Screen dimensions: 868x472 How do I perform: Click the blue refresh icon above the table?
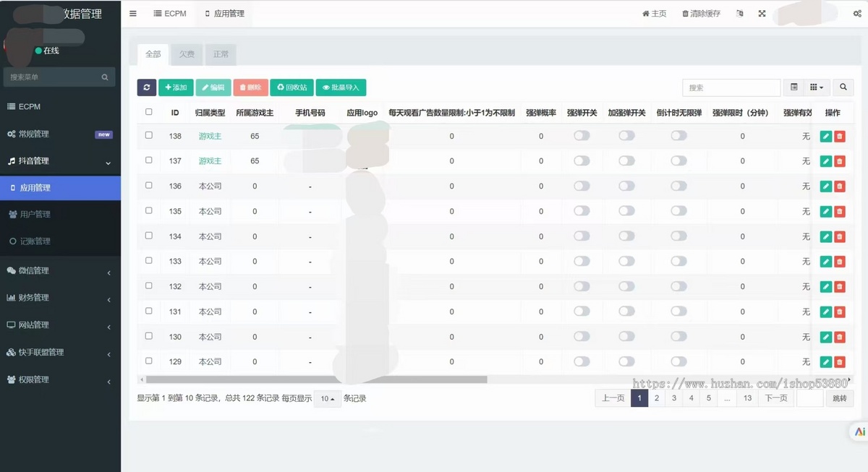point(147,87)
